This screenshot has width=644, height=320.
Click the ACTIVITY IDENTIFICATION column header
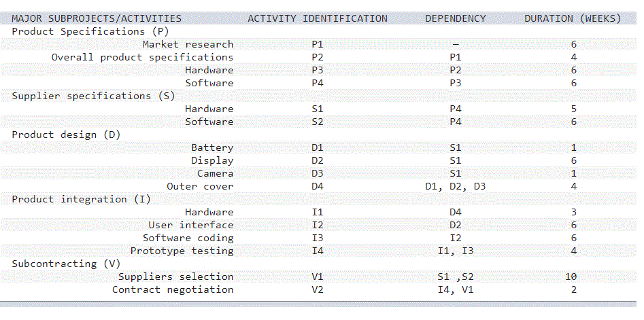point(318,18)
